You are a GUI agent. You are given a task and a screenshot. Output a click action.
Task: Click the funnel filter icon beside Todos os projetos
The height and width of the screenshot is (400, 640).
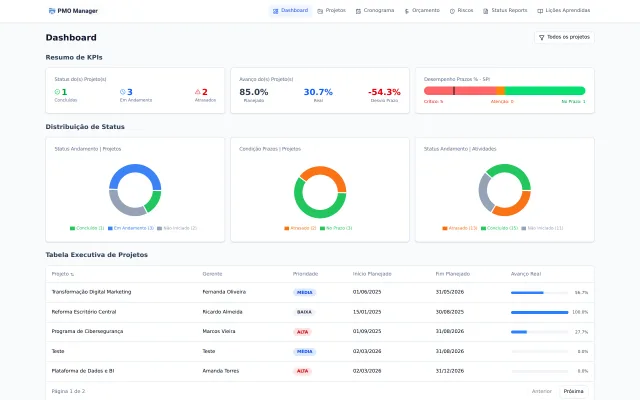pyautogui.click(x=542, y=37)
